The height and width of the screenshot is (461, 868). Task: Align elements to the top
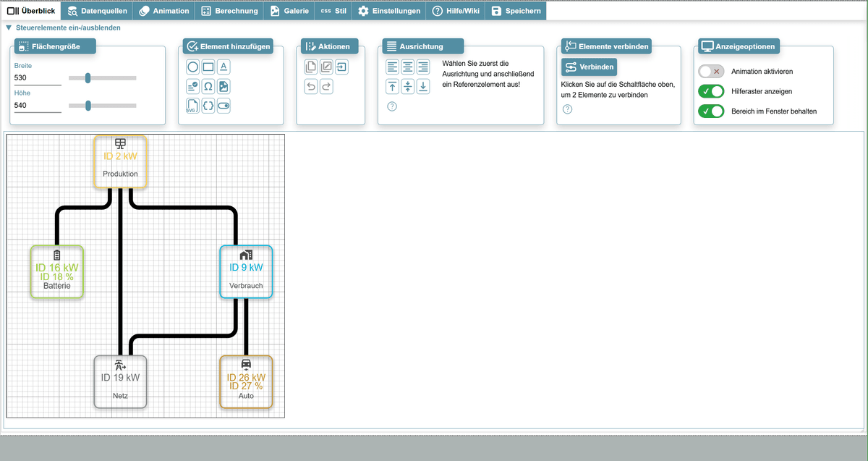coord(392,86)
